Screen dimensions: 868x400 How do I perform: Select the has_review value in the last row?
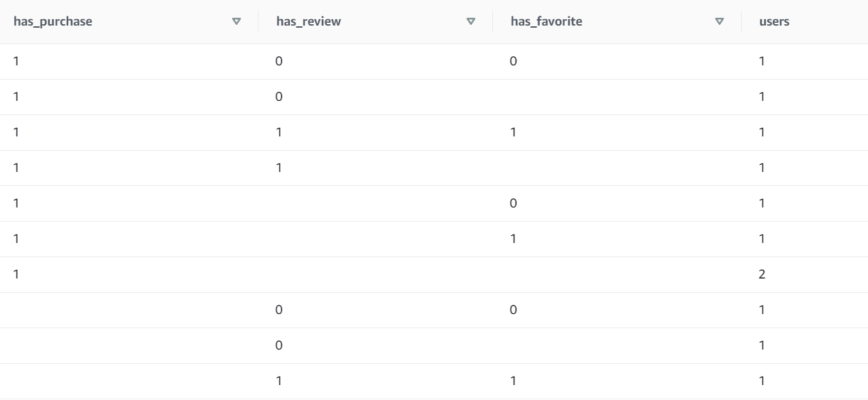click(x=279, y=381)
